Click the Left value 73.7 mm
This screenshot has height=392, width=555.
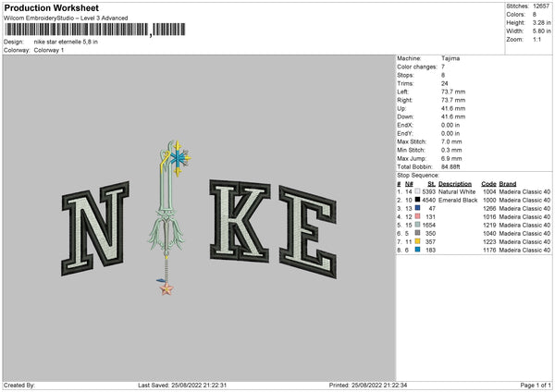click(453, 92)
